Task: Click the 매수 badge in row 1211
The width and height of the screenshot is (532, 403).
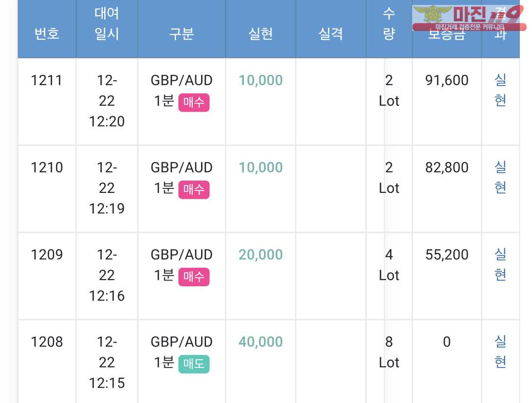Action: (x=194, y=102)
